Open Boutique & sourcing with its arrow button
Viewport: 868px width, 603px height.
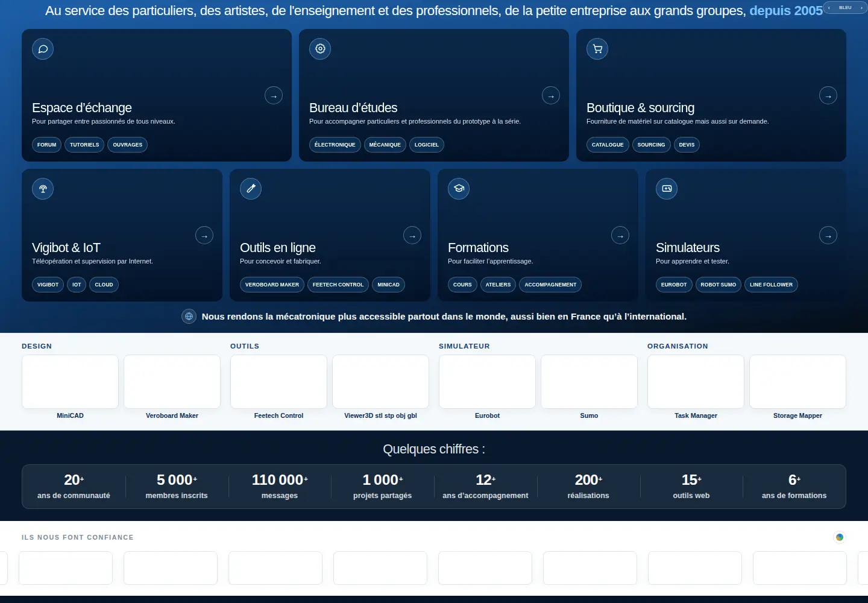pyautogui.click(x=828, y=95)
